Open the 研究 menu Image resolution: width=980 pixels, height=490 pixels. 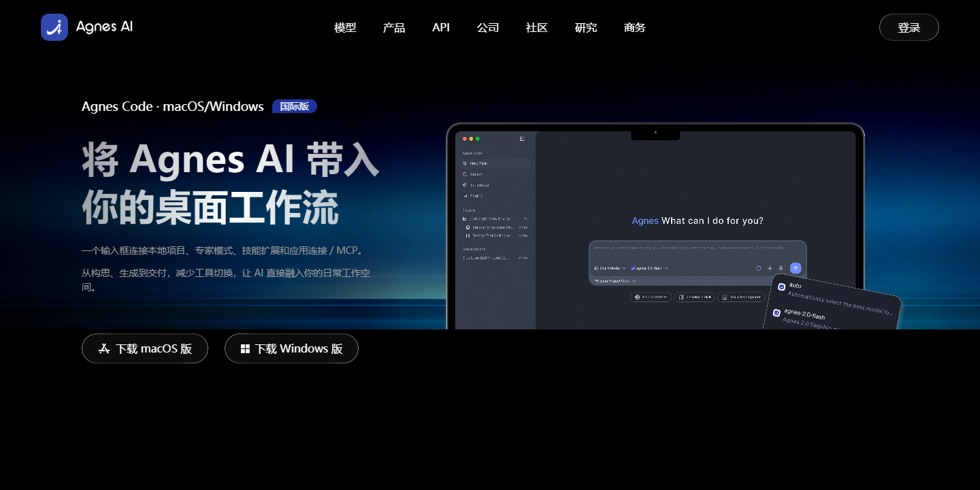[586, 27]
